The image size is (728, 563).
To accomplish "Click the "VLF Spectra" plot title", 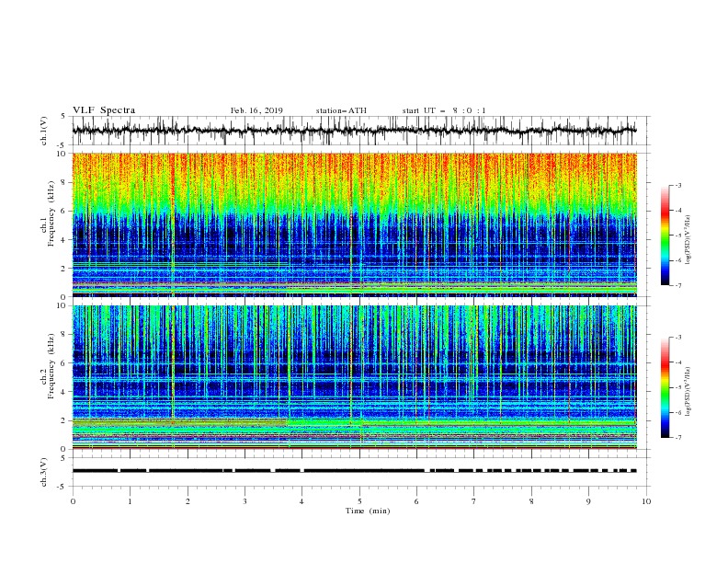I will click(x=104, y=110).
